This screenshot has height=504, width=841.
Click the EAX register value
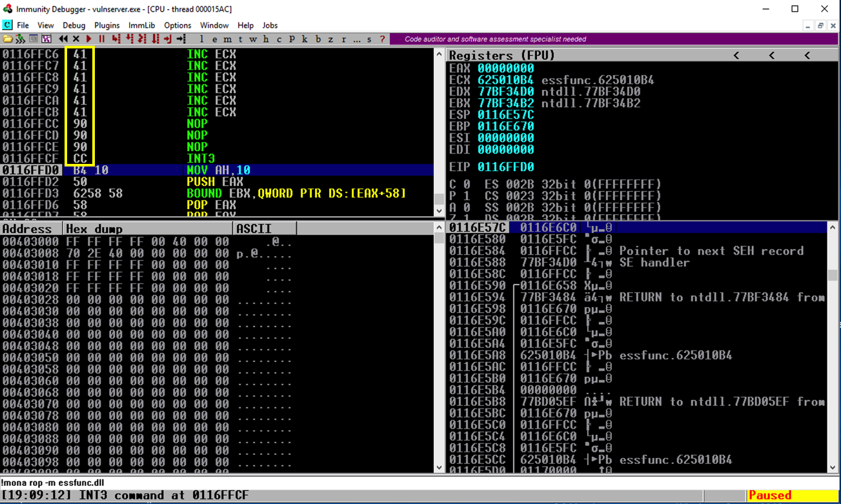click(506, 68)
